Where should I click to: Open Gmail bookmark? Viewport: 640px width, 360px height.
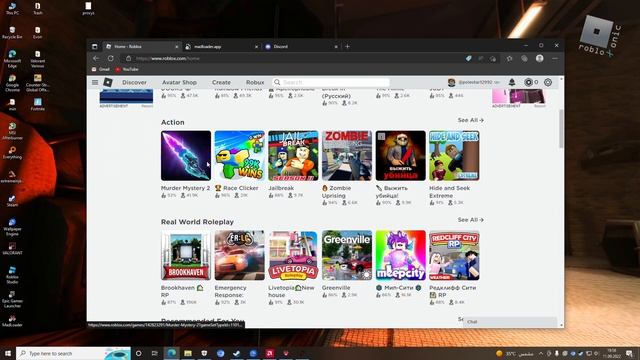(x=100, y=69)
